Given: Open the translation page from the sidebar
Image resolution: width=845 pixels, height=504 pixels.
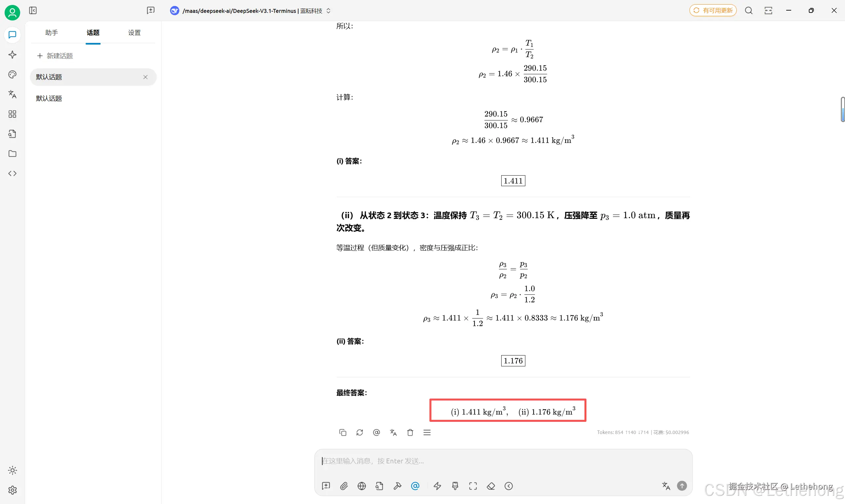Looking at the screenshot, I should tap(12, 94).
